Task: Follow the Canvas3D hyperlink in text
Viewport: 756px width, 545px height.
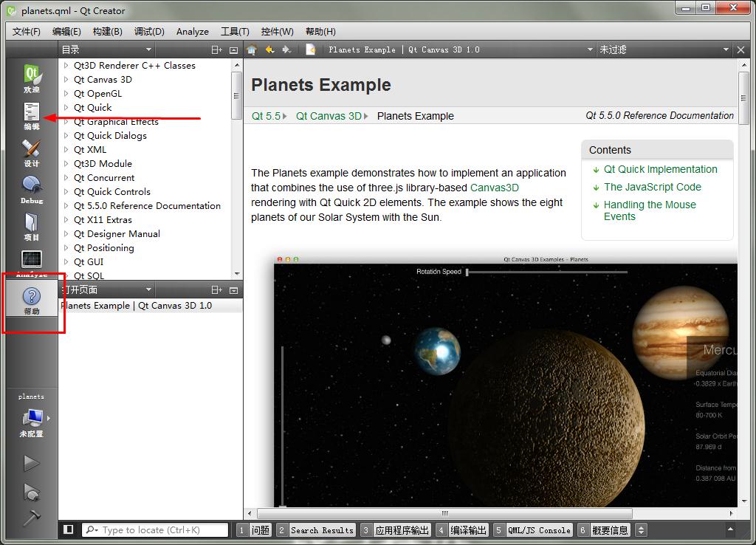Action: coord(494,188)
